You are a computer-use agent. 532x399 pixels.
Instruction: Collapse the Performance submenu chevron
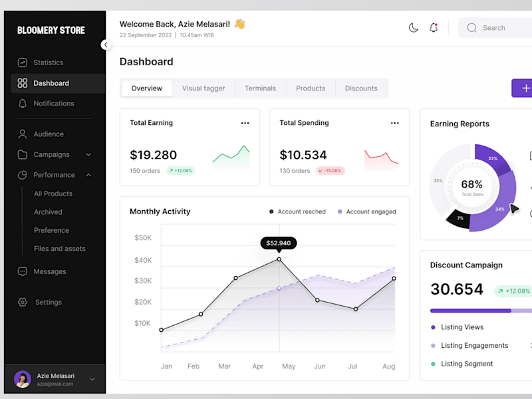(88, 175)
